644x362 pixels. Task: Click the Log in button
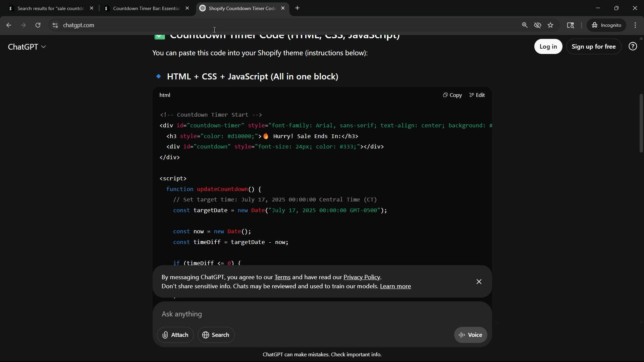click(548, 46)
